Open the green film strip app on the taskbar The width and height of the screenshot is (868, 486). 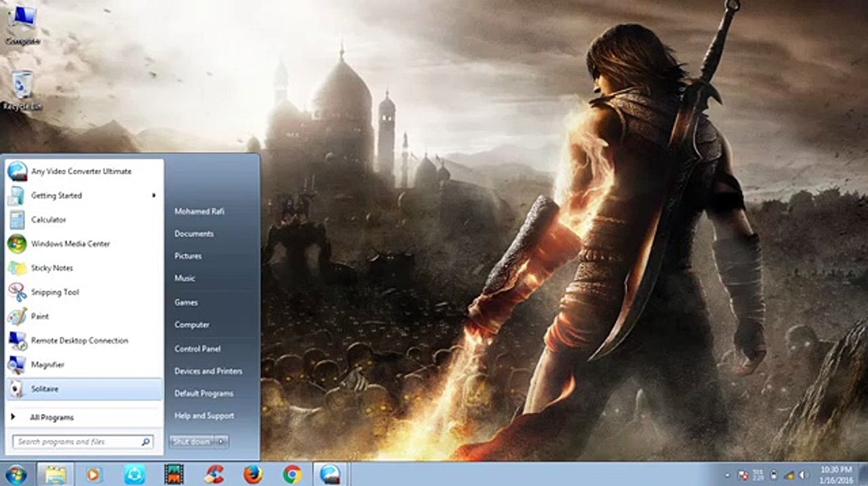[174, 475]
